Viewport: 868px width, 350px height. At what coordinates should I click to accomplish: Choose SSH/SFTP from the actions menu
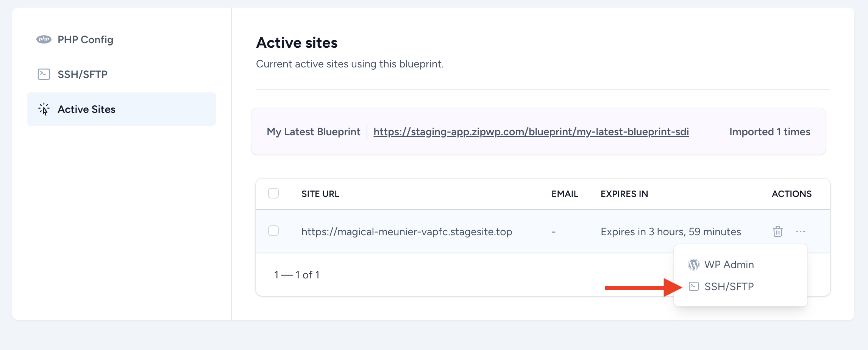pos(729,286)
